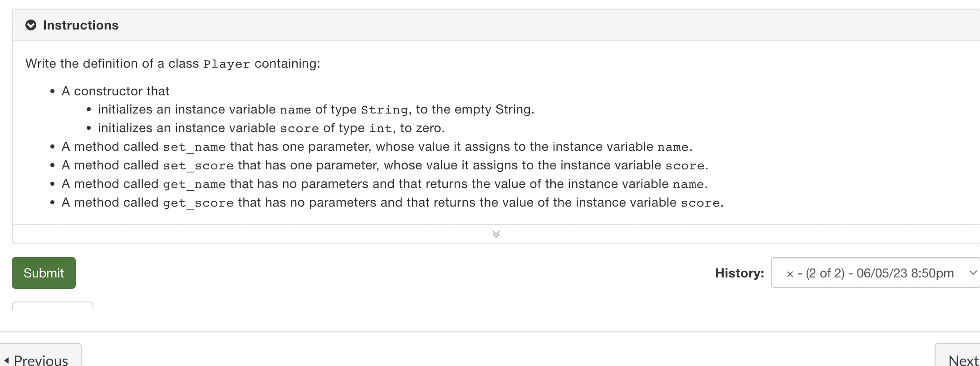980x366 pixels.
Task: Expand the instructions area using the downward double arrows
Action: click(x=496, y=234)
